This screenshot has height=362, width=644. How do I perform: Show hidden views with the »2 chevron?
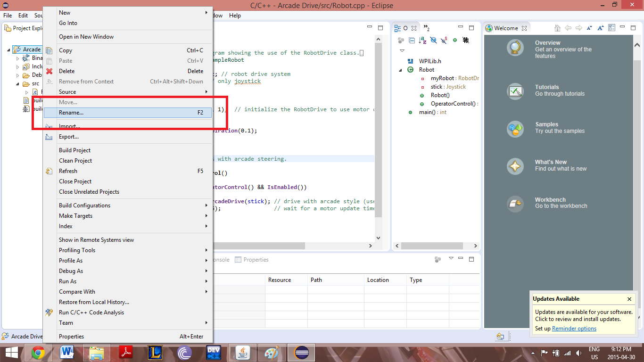click(x=426, y=28)
